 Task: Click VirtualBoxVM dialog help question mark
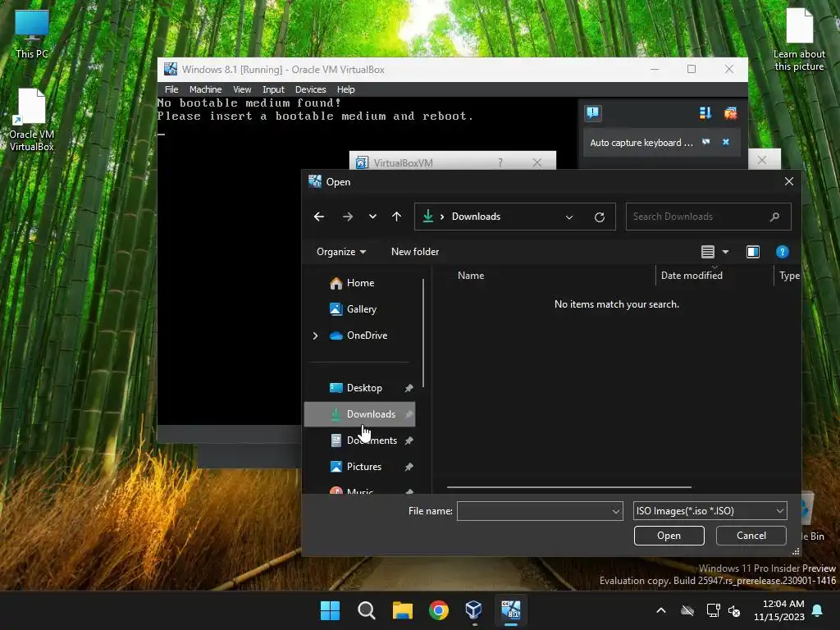click(500, 162)
